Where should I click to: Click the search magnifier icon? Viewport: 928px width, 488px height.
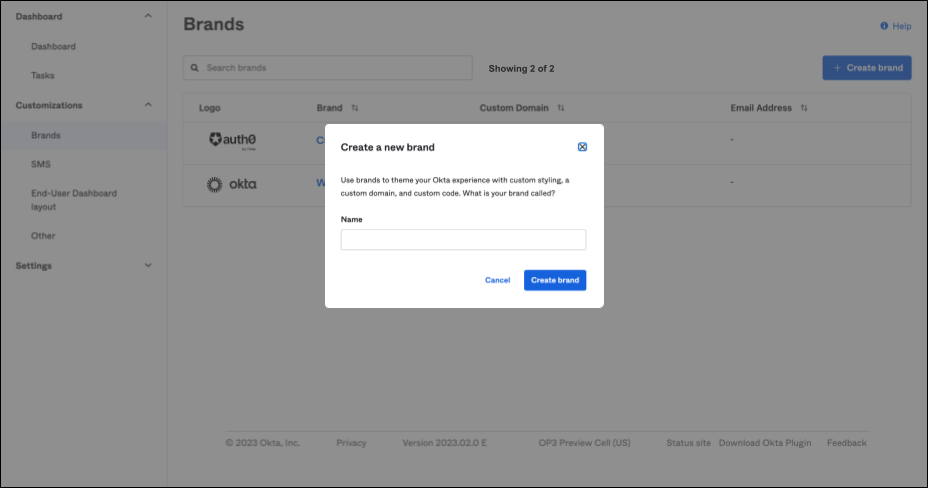tap(195, 68)
